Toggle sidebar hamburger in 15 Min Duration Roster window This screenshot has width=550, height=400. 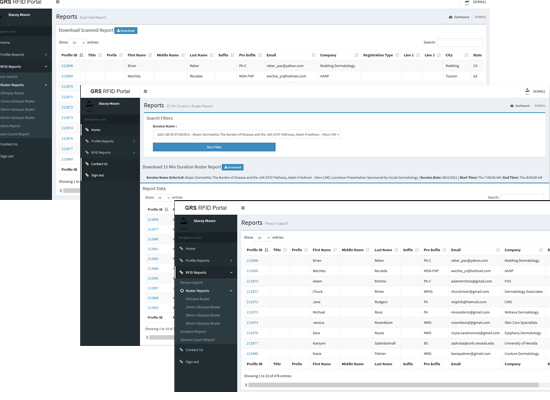pos(145,91)
